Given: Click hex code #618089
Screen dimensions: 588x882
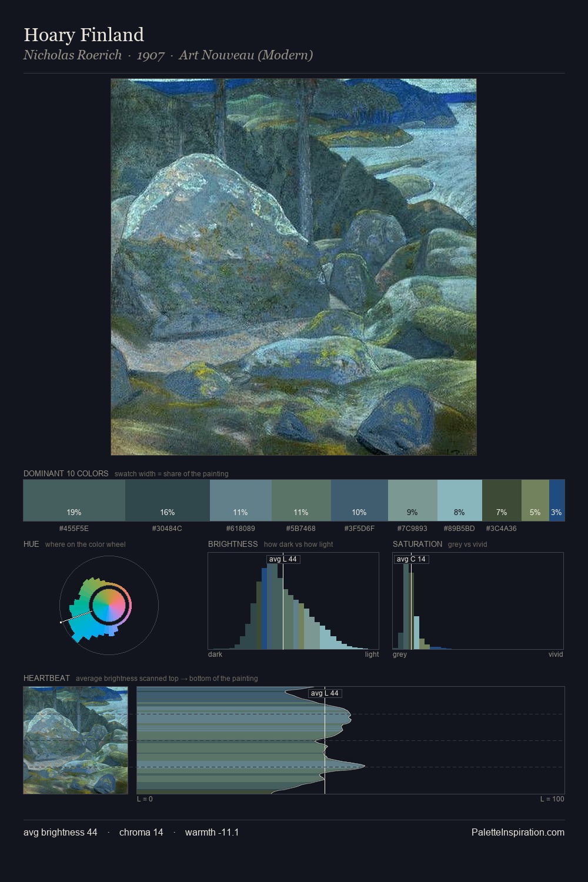Looking at the screenshot, I should [x=240, y=529].
